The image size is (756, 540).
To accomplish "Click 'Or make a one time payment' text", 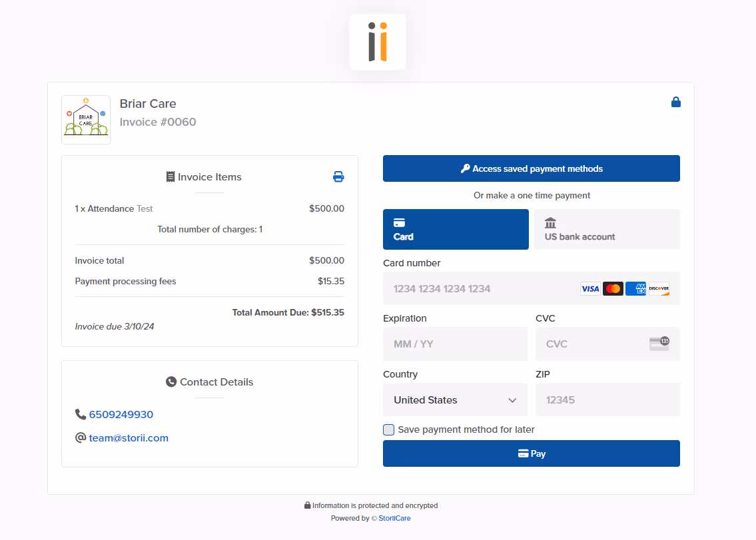I will (532, 195).
